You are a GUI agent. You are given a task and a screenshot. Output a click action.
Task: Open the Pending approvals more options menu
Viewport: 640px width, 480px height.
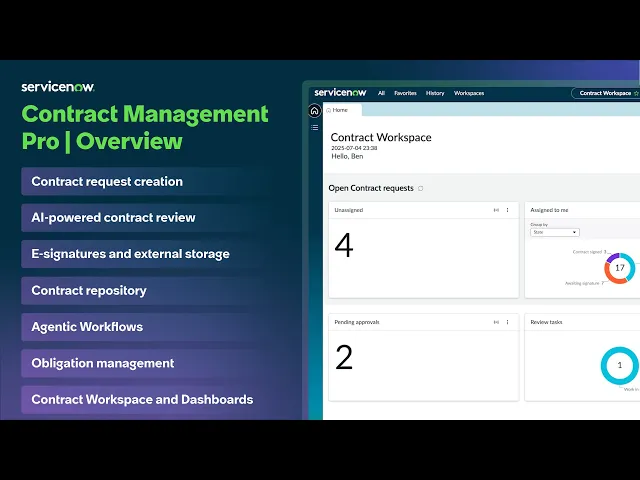tap(507, 322)
